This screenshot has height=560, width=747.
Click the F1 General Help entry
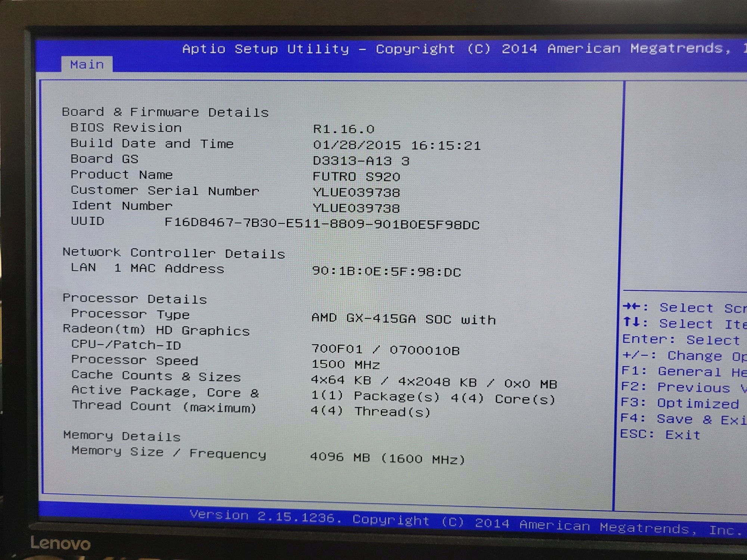[684, 371]
